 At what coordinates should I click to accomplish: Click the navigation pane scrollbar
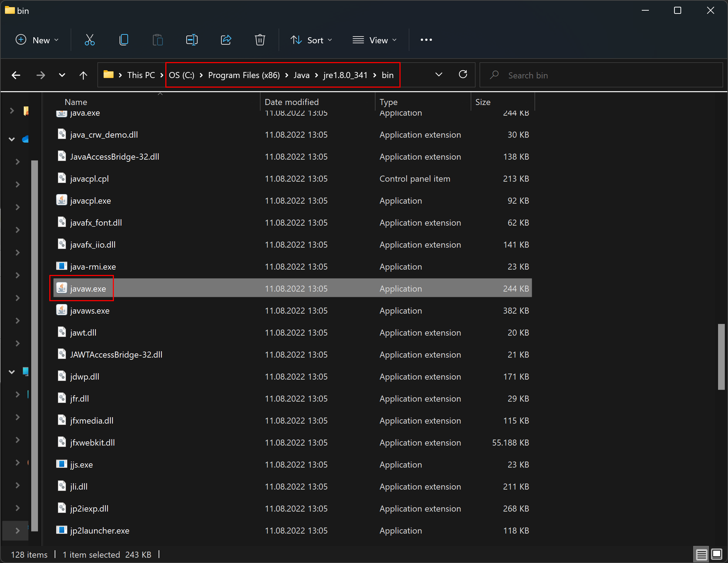[x=34, y=346]
